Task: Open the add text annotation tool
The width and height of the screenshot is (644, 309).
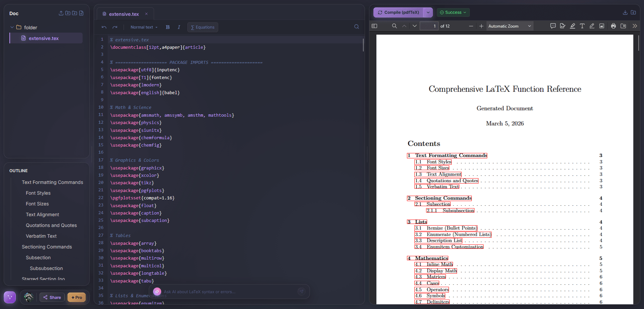Action: pos(582,26)
